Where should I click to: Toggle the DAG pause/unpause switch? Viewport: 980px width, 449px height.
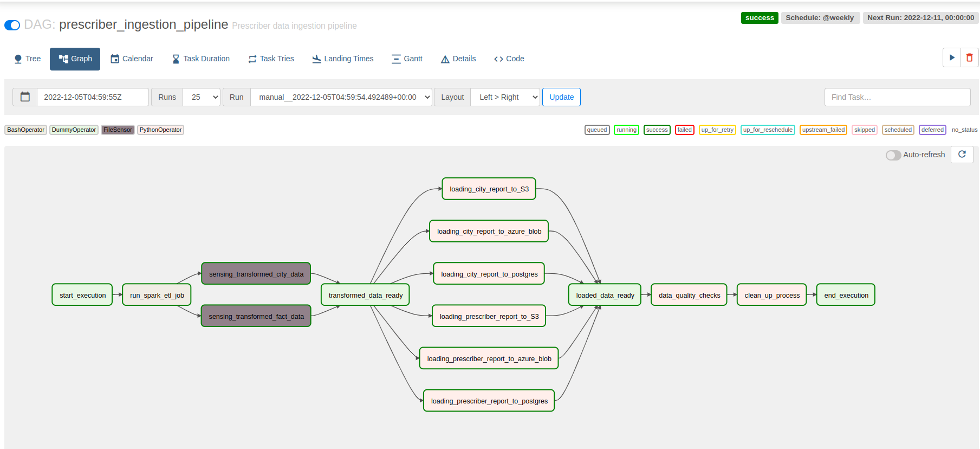12,25
